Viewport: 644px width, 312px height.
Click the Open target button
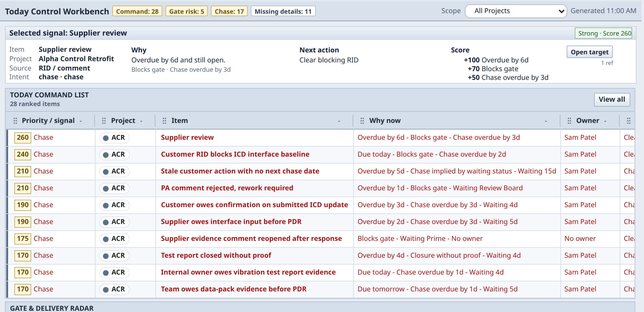pos(589,52)
